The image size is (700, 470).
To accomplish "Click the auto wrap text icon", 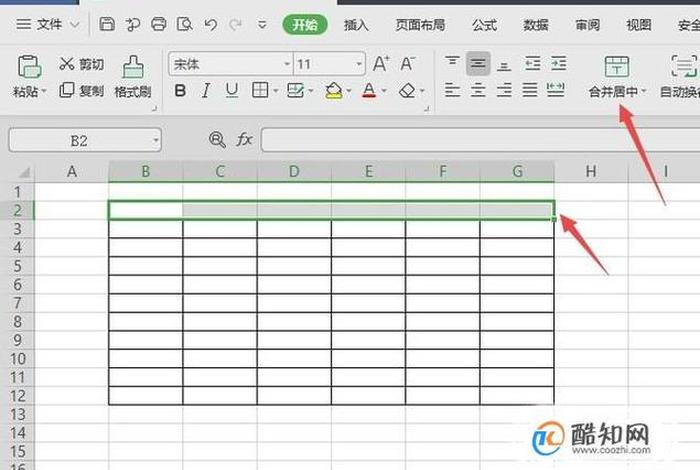I will [x=683, y=67].
